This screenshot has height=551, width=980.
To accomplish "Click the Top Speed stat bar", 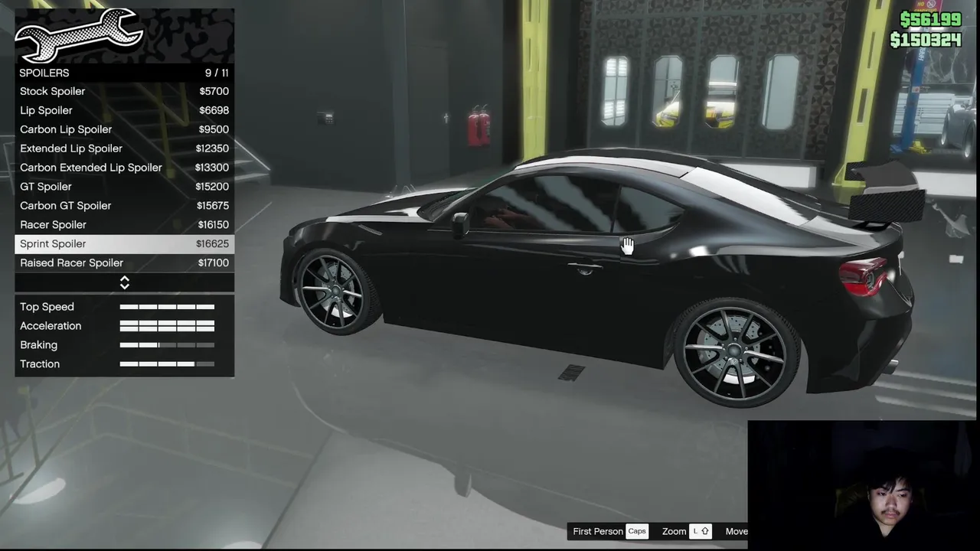I will (167, 307).
